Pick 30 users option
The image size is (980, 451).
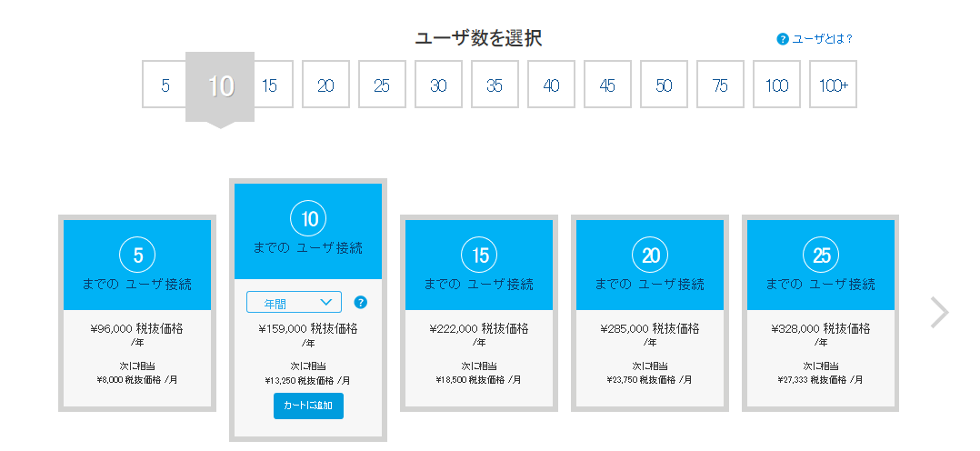438,85
